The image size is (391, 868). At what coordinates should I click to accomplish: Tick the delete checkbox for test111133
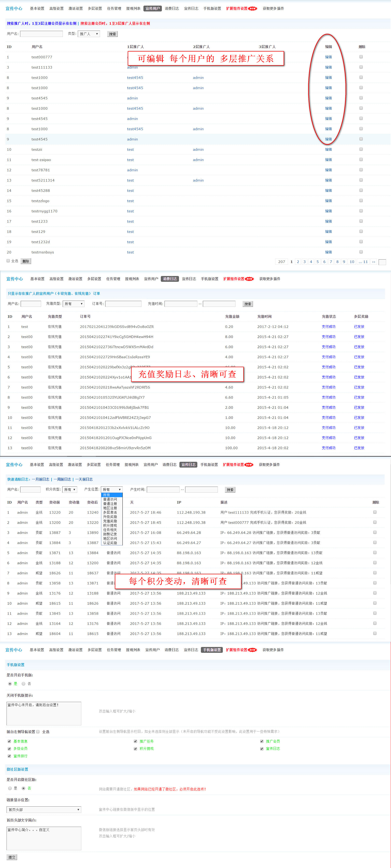pos(361,67)
